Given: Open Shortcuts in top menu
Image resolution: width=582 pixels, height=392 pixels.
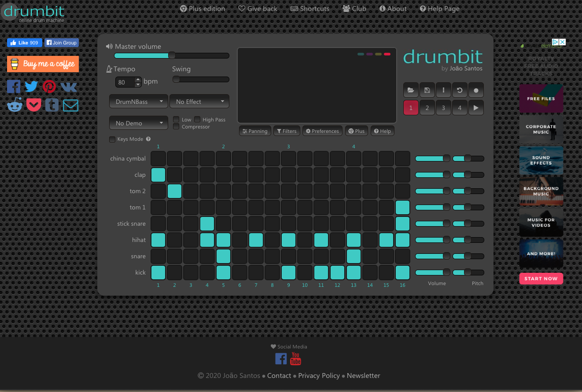Looking at the screenshot, I should pyautogui.click(x=310, y=8).
